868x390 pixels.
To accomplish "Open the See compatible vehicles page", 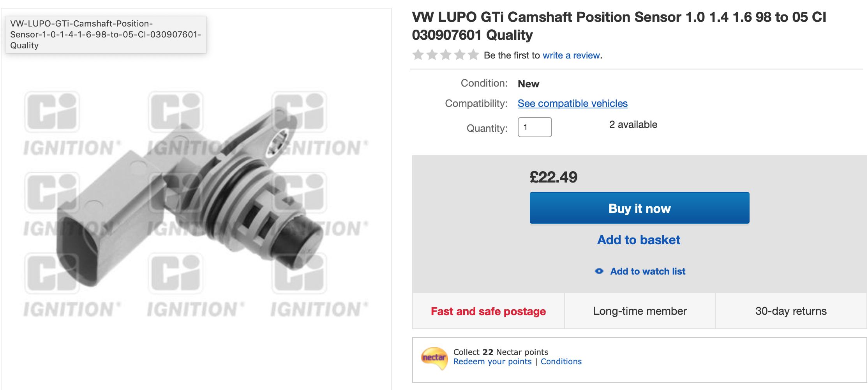I will pyautogui.click(x=572, y=103).
